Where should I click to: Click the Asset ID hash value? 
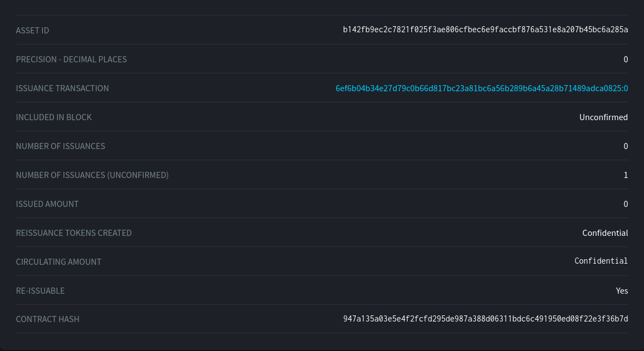[x=485, y=30]
